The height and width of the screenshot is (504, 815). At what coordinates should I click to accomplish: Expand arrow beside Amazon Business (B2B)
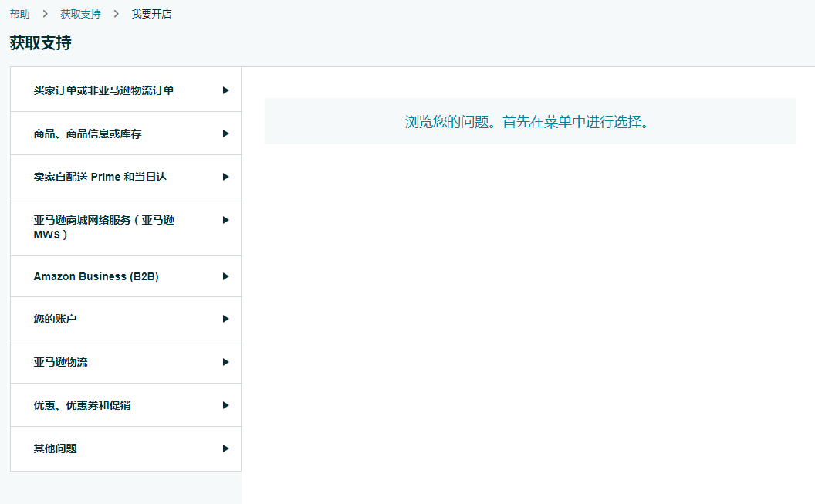point(225,276)
